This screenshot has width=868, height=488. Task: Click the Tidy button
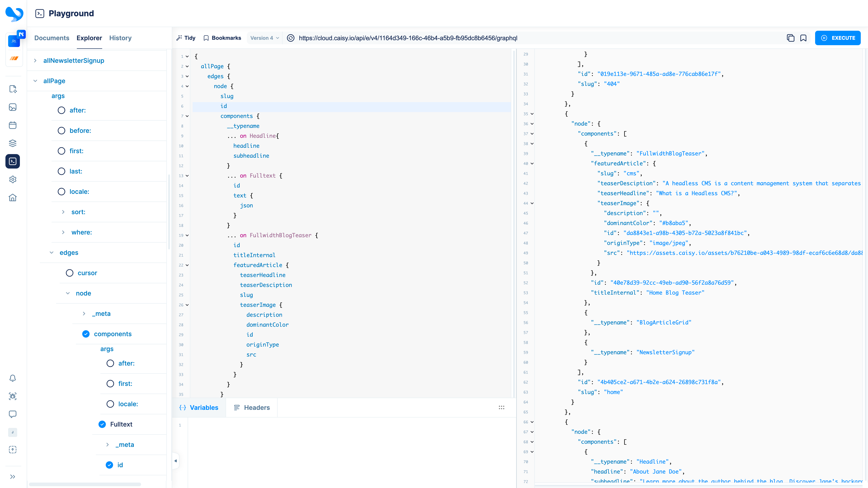tap(186, 38)
